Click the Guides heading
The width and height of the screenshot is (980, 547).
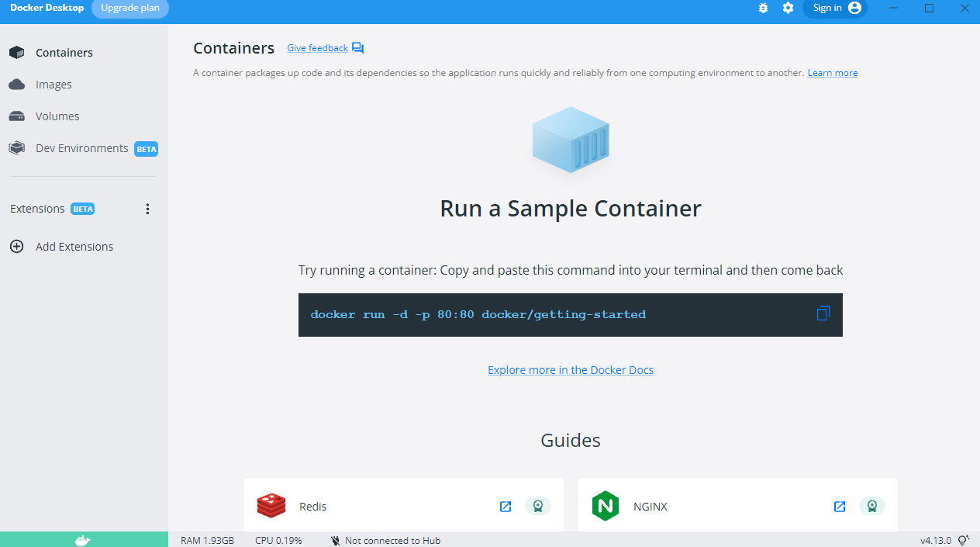tap(571, 441)
